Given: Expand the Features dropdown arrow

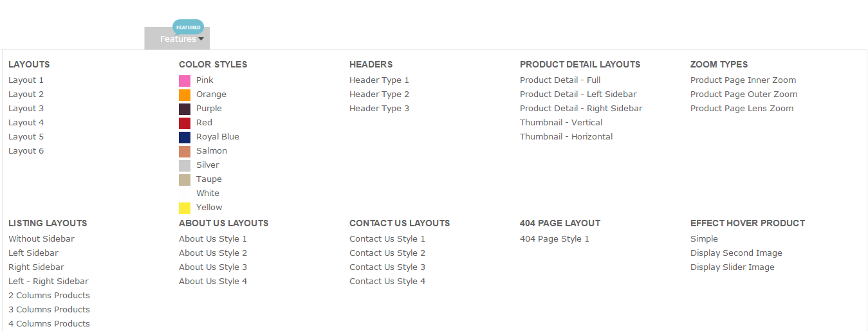Looking at the screenshot, I should [x=201, y=39].
